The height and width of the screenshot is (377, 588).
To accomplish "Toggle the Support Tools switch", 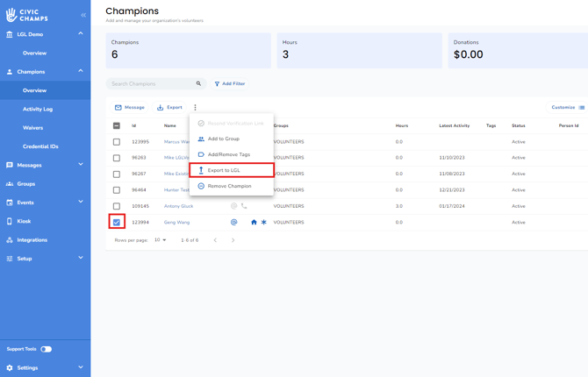I will (x=47, y=349).
